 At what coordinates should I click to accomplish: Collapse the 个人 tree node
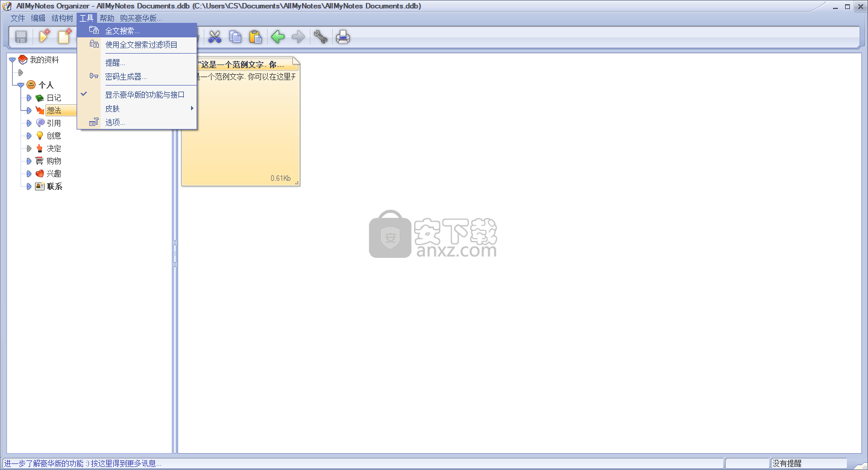tap(20, 85)
